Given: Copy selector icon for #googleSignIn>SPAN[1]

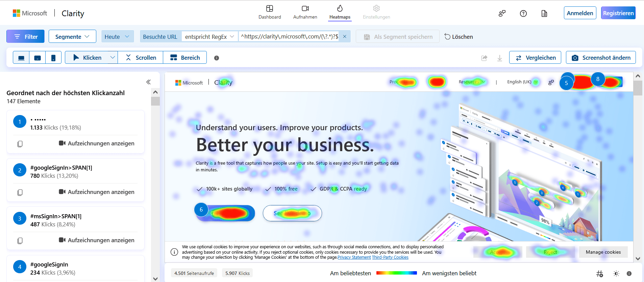Looking at the screenshot, I should [x=20, y=192].
